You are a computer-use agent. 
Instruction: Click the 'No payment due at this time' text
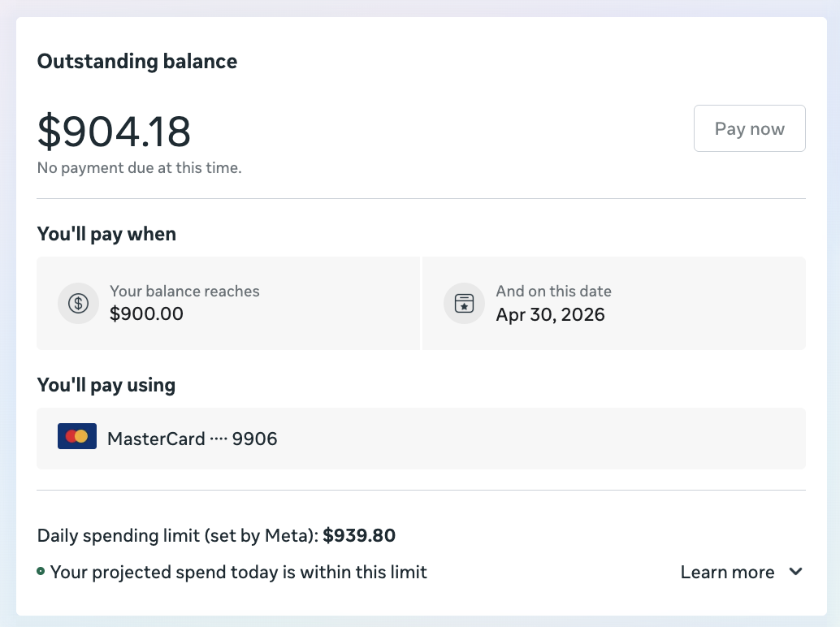coord(139,168)
